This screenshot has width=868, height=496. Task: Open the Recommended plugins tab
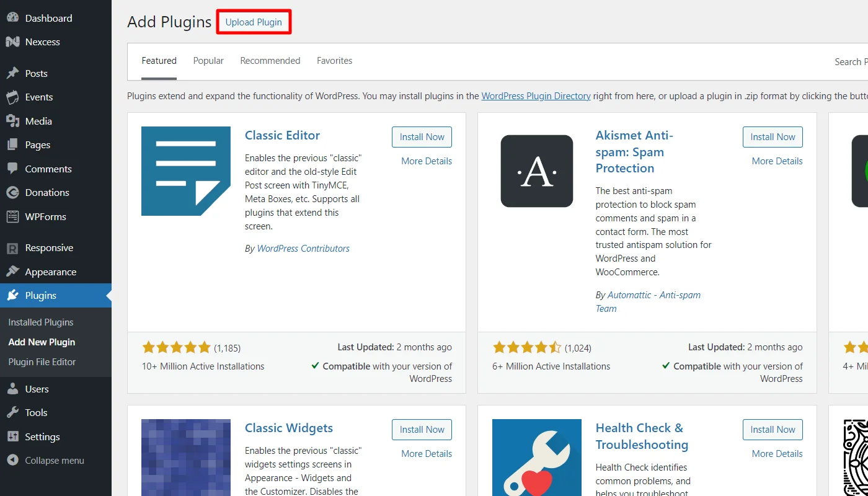[270, 61]
